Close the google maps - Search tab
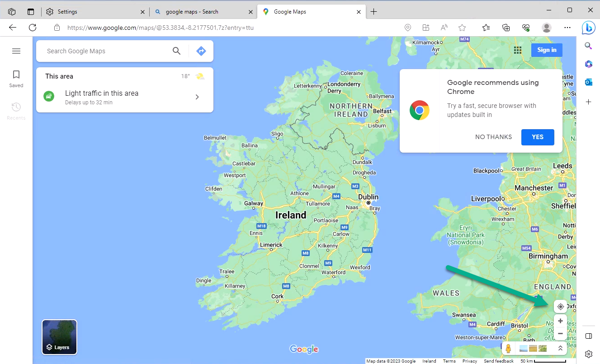 point(250,12)
